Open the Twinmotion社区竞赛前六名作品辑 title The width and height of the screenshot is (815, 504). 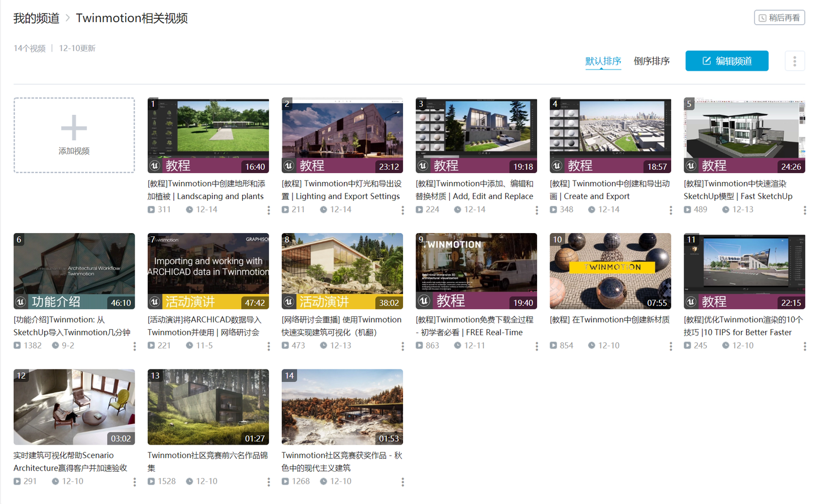pyautogui.click(x=207, y=462)
